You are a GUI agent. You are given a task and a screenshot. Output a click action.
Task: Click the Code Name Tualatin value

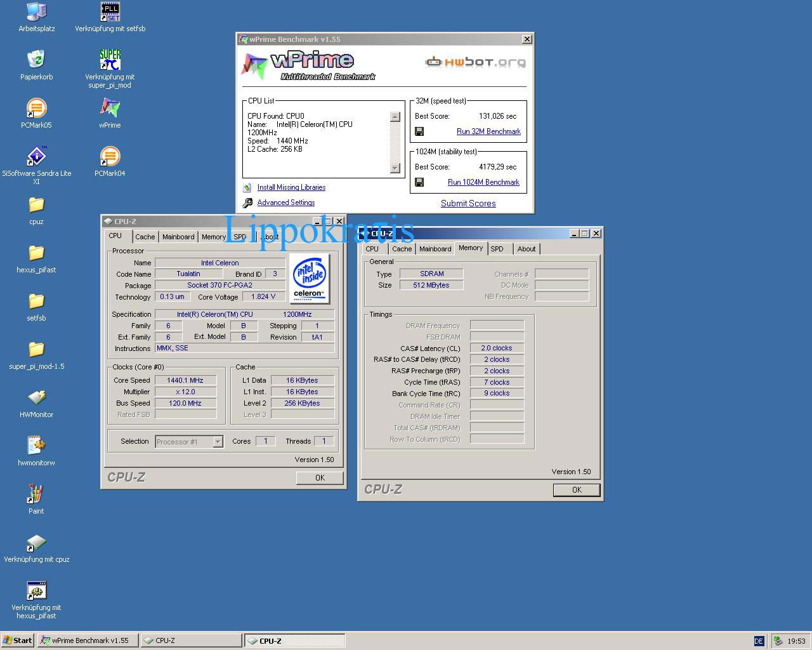pyautogui.click(x=188, y=274)
